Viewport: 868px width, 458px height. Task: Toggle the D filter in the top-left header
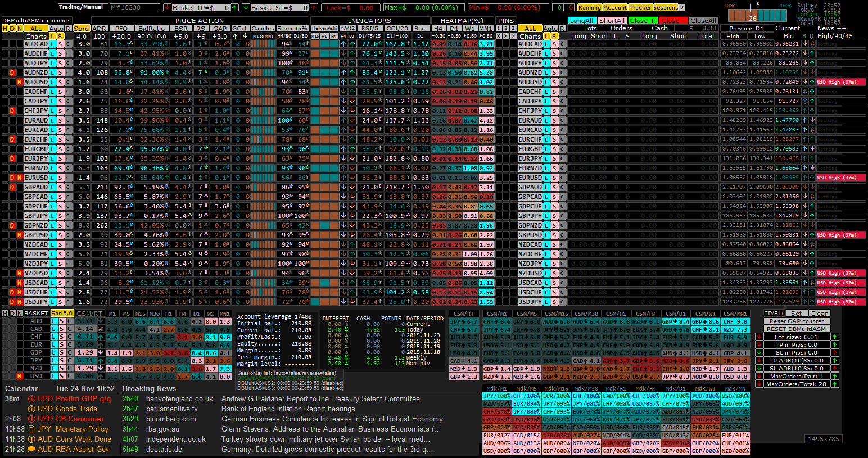[12, 28]
